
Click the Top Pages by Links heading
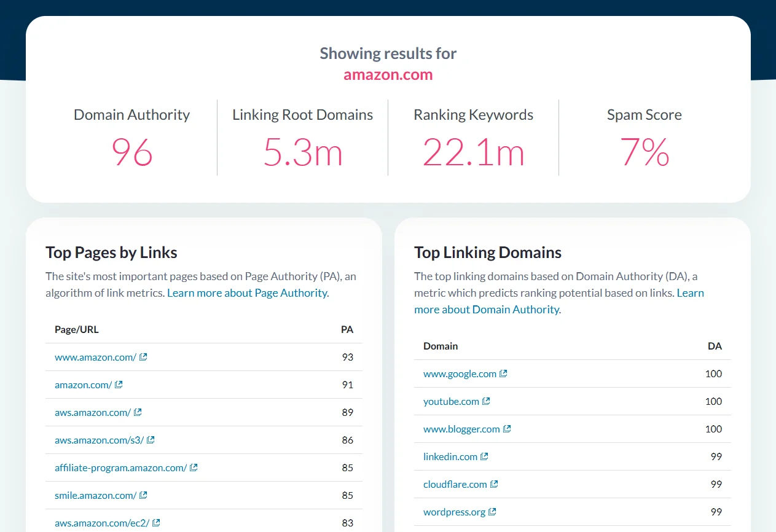(x=111, y=252)
